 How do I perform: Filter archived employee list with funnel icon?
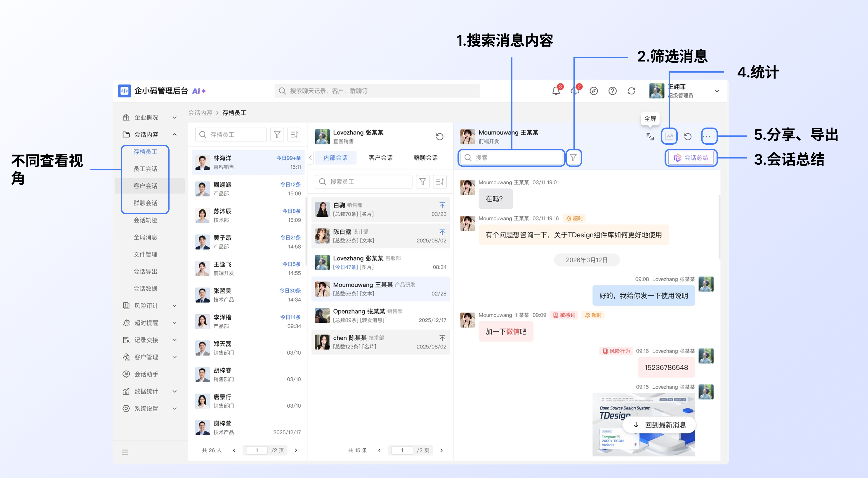click(277, 135)
